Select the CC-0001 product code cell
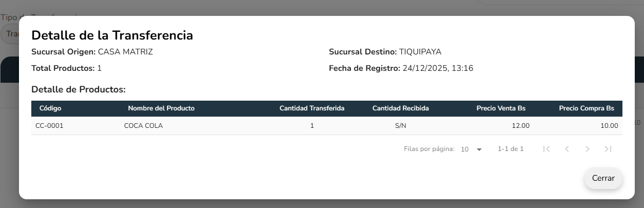The height and width of the screenshot is (208, 644). 49,126
